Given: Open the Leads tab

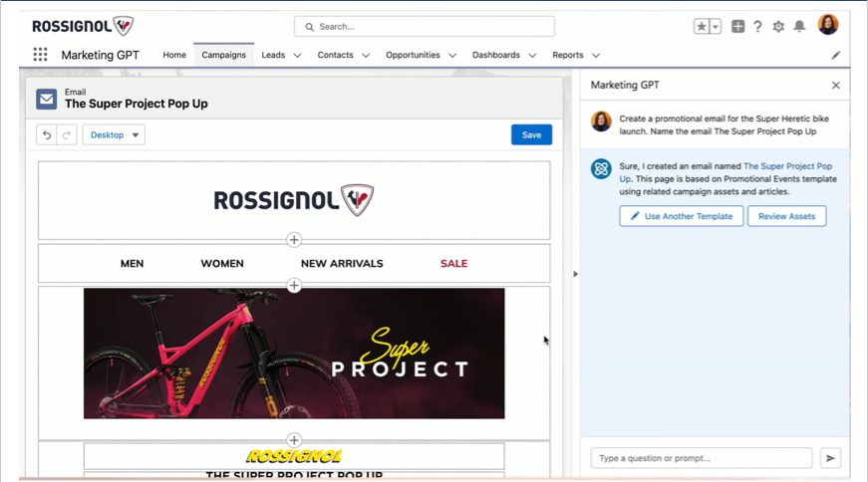Looking at the screenshot, I should coord(273,55).
